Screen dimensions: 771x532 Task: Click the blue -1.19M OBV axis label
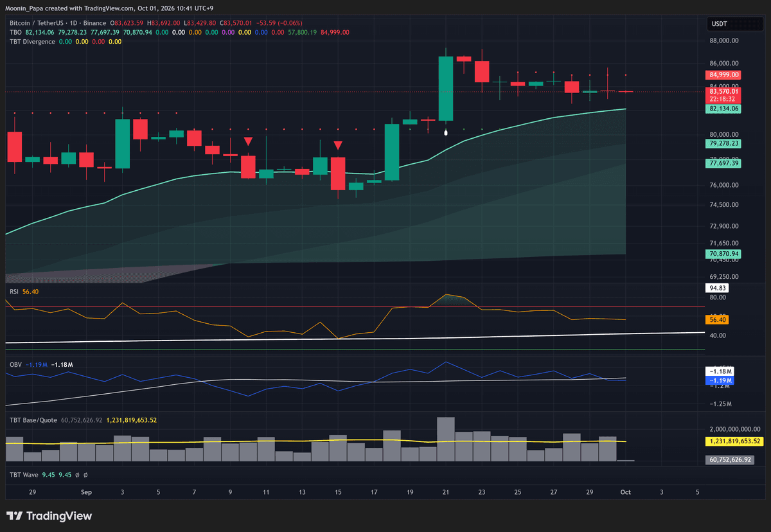(720, 380)
